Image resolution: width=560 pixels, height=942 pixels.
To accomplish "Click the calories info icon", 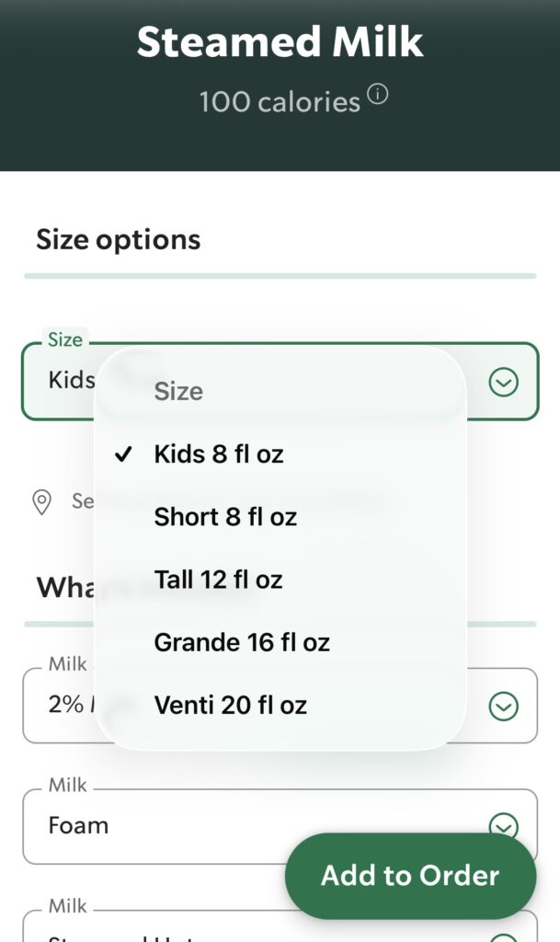I will [378, 95].
